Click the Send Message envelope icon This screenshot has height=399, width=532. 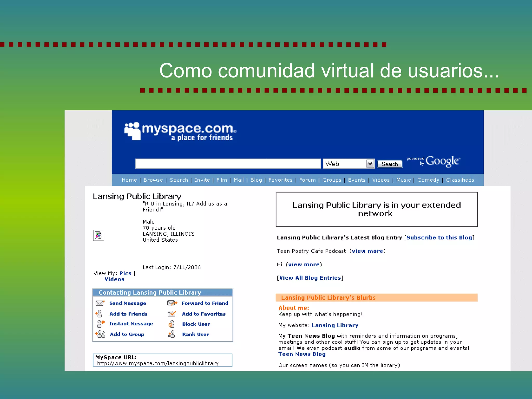point(100,303)
